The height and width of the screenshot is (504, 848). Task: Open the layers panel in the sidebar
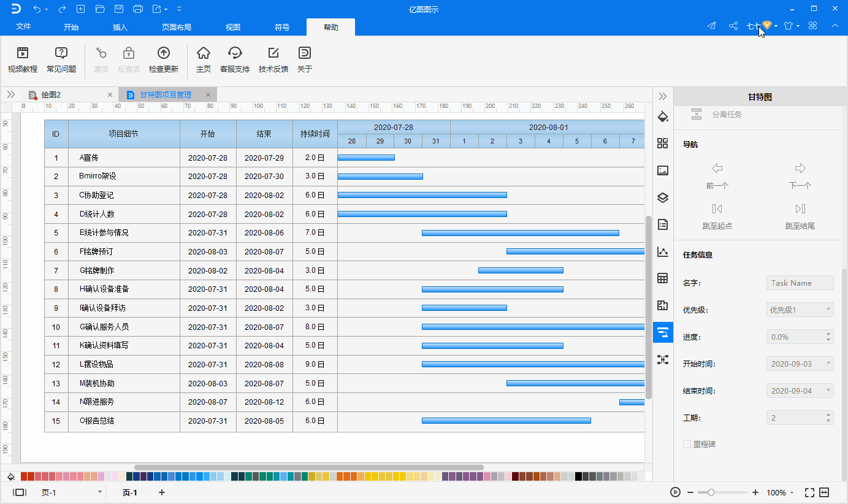pyautogui.click(x=662, y=197)
